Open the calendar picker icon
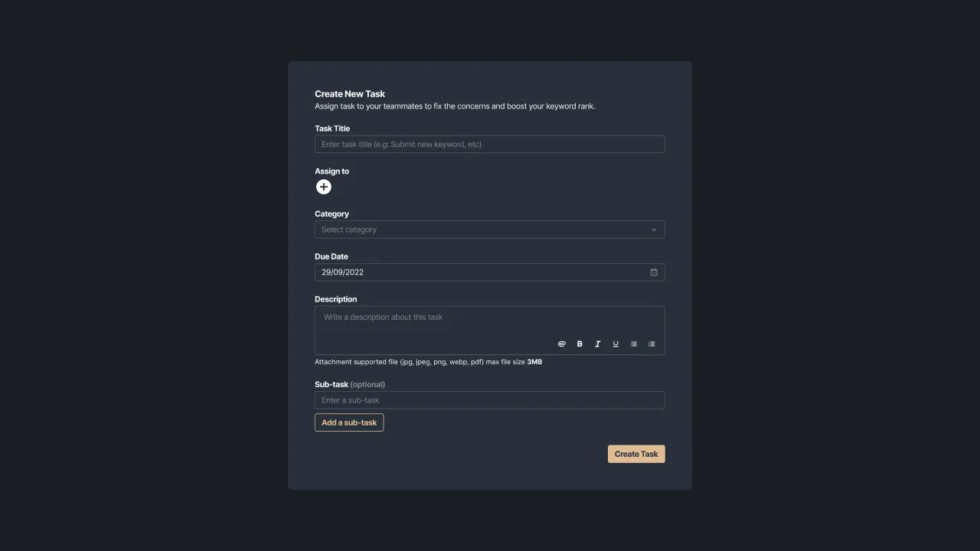The image size is (980, 551). point(654,272)
